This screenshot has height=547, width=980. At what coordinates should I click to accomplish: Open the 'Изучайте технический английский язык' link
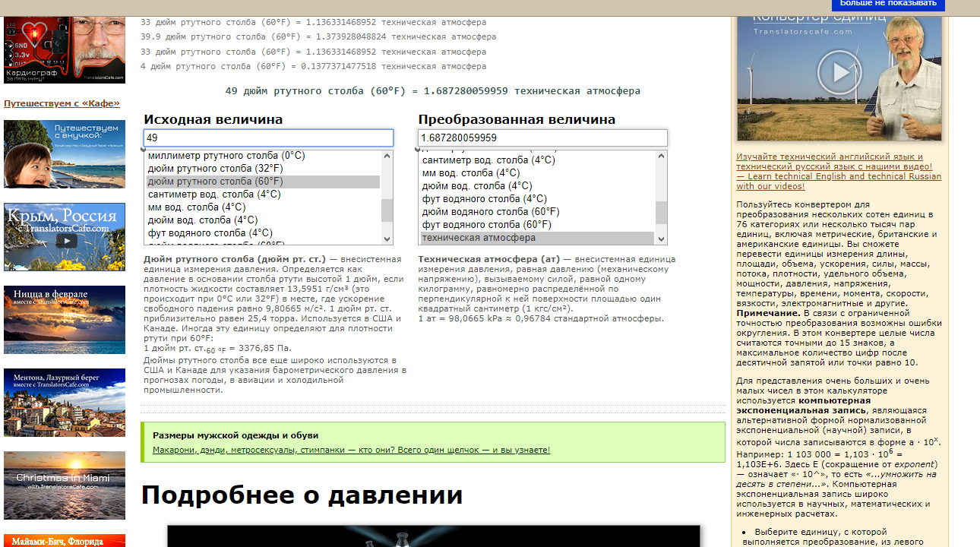point(839,171)
